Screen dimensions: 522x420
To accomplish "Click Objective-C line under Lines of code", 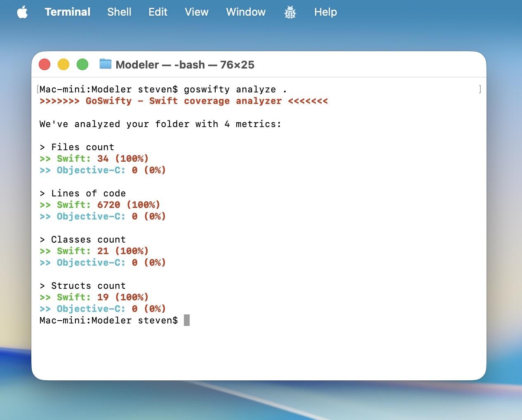I will click(103, 217).
